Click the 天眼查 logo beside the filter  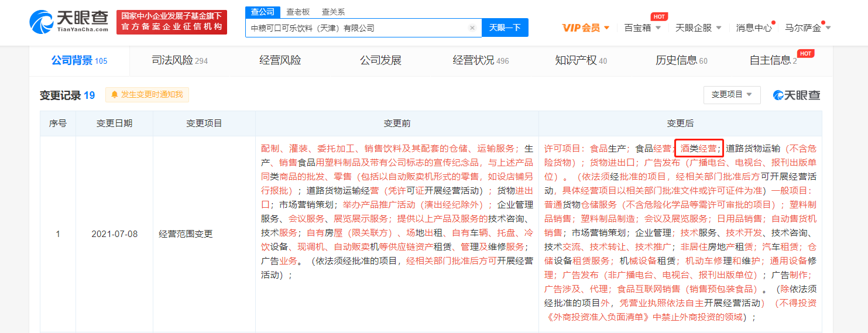[797, 95]
